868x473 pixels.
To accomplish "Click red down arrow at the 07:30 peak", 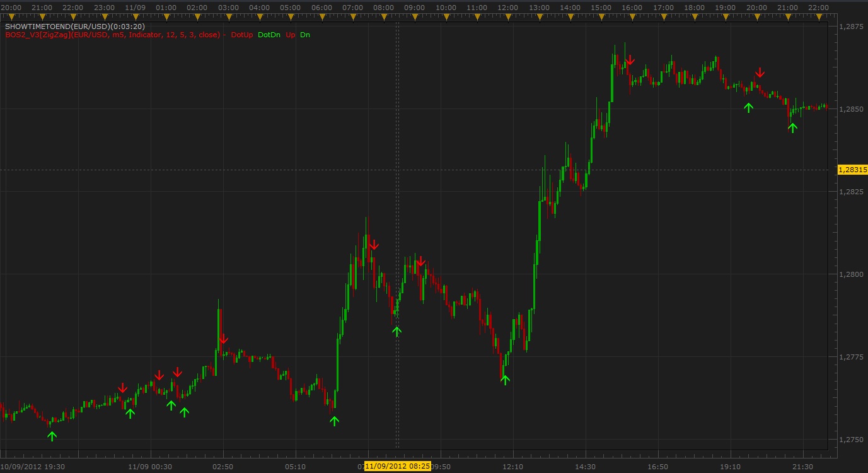I will coord(374,245).
